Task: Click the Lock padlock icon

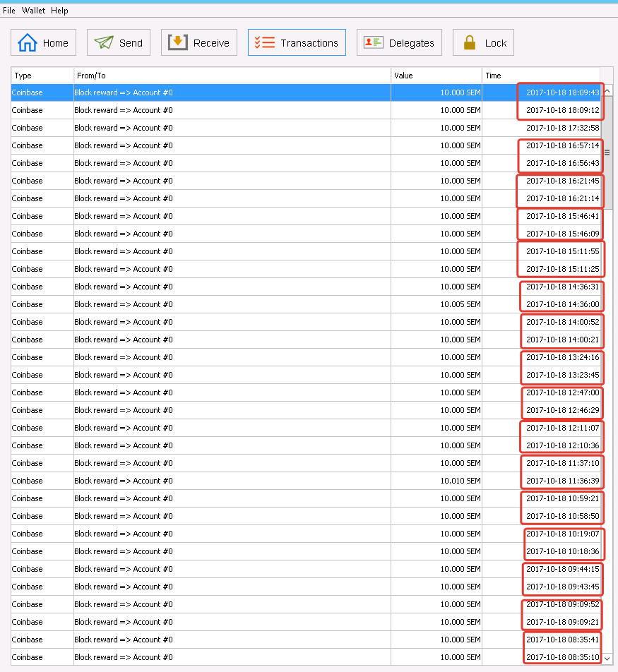Action: click(470, 42)
